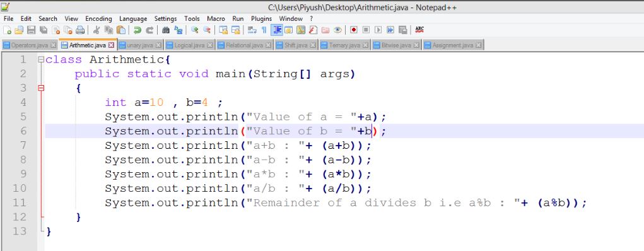Close the Operators.java tab
Image resolution: width=644 pixels, height=251 pixels.
click(x=54, y=45)
